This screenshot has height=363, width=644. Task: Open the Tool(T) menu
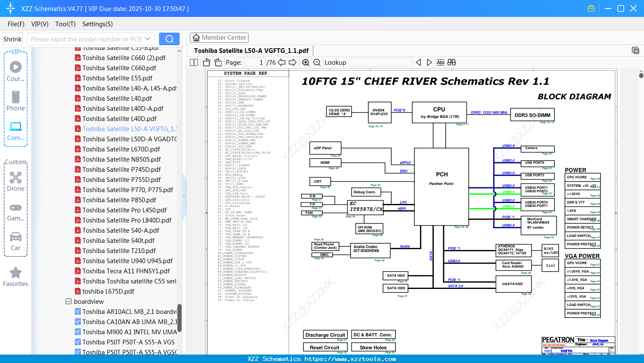point(66,24)
